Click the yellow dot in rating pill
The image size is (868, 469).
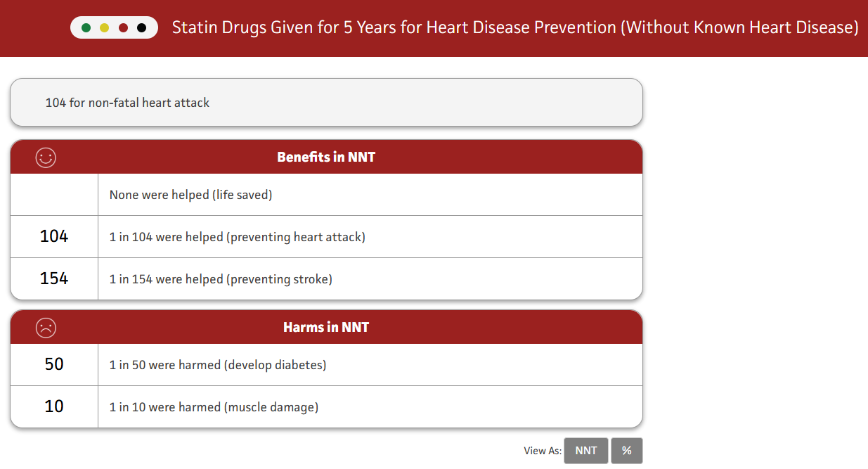(x=105, y=28)
